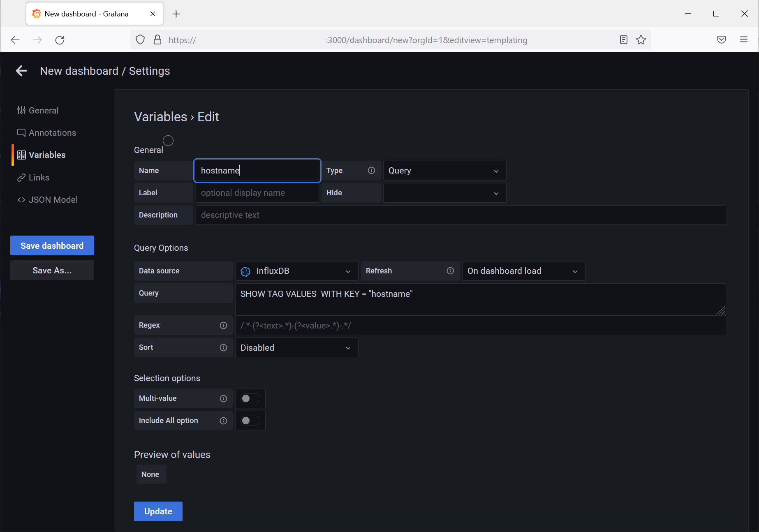Open the JSON Model section icon
The height and width of the screenshot is (532, 759).
[x=22, y=199]
